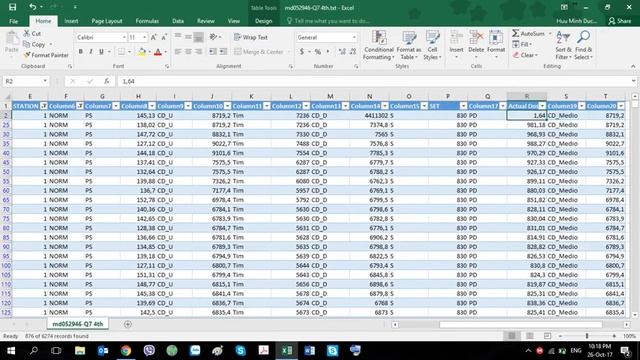
Task: Open the Column10 filter dropdown
Action: pyautogui.click(x=227, y=106)
